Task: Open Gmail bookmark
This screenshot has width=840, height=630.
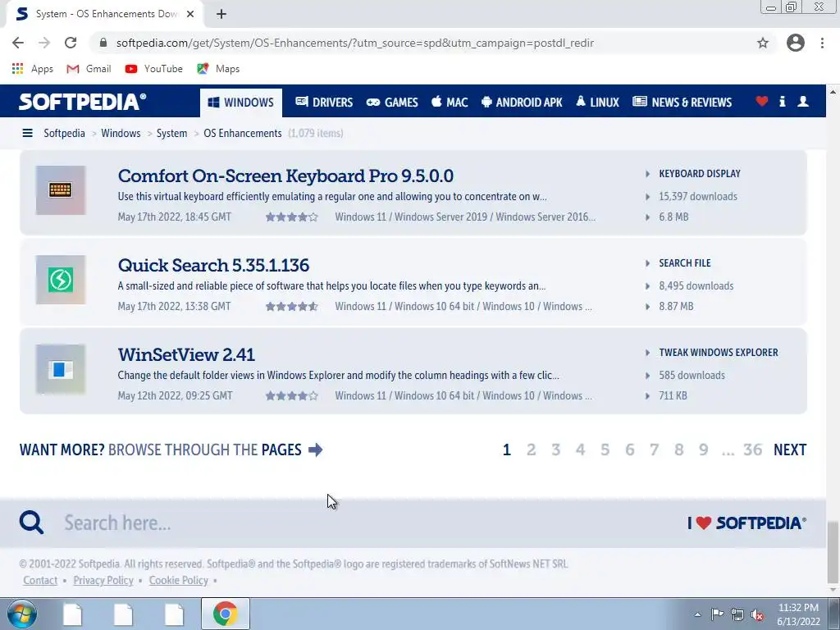Action: 89,69
